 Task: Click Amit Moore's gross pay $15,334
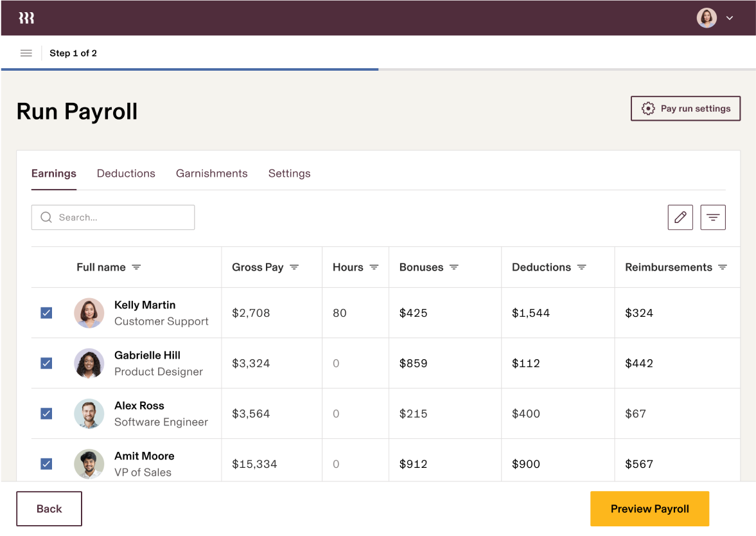coord(254,464)
